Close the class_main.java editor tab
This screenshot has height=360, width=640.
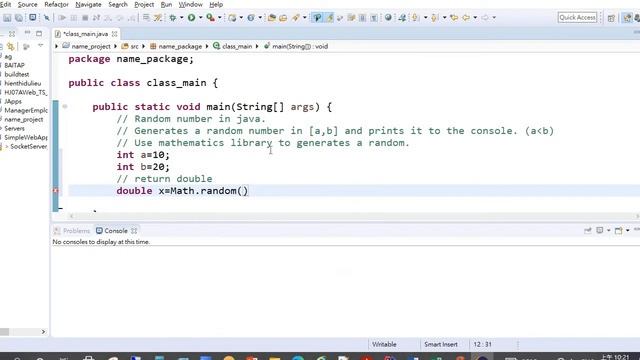pos(115,34)
